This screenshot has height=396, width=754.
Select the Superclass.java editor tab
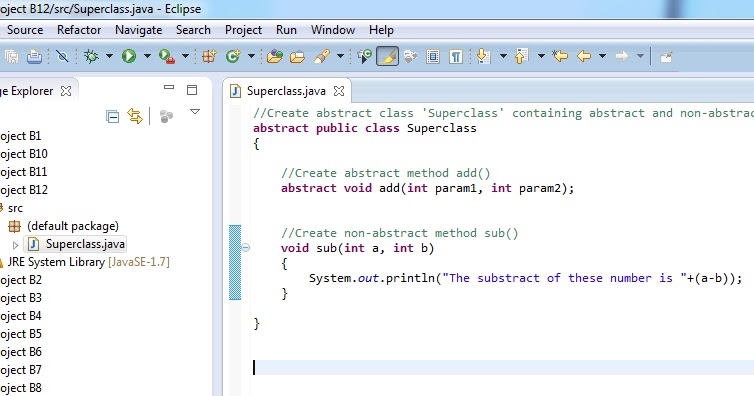coord(286,91)
